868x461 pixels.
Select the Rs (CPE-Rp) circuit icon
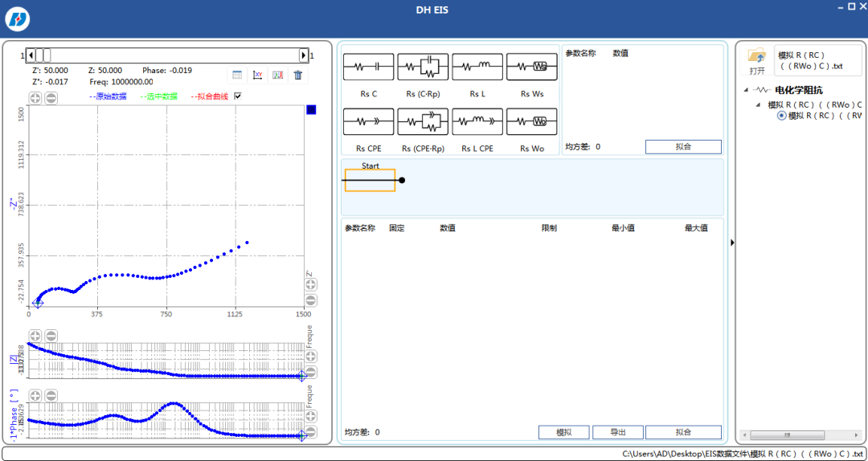pyautogui.click(x=423, y=122)
